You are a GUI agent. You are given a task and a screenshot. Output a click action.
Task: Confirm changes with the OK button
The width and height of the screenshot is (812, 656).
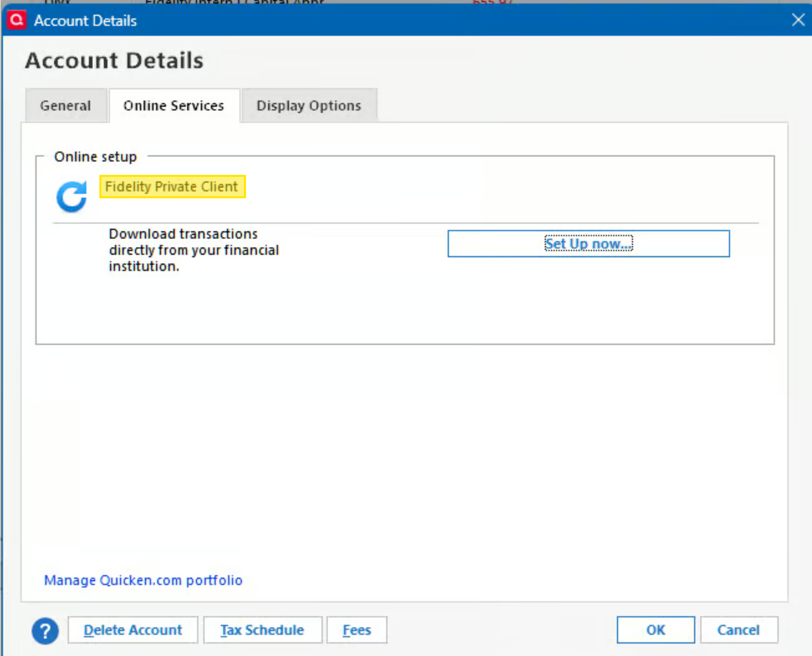(x=655, y=630)
